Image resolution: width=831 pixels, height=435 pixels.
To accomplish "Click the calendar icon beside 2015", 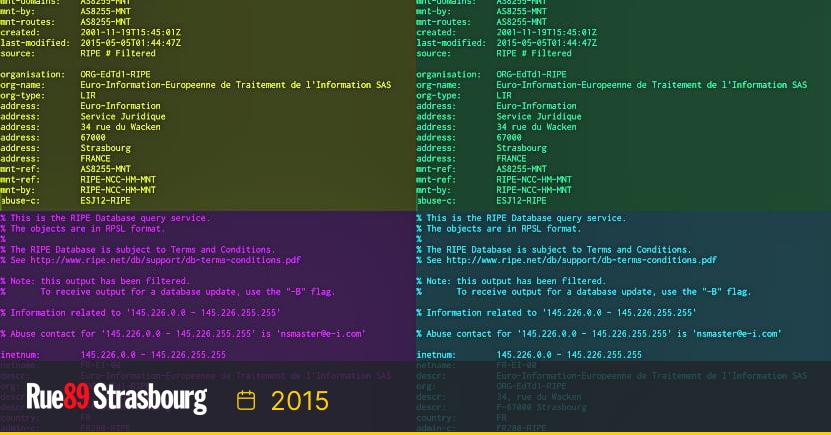I will (246, 401).
